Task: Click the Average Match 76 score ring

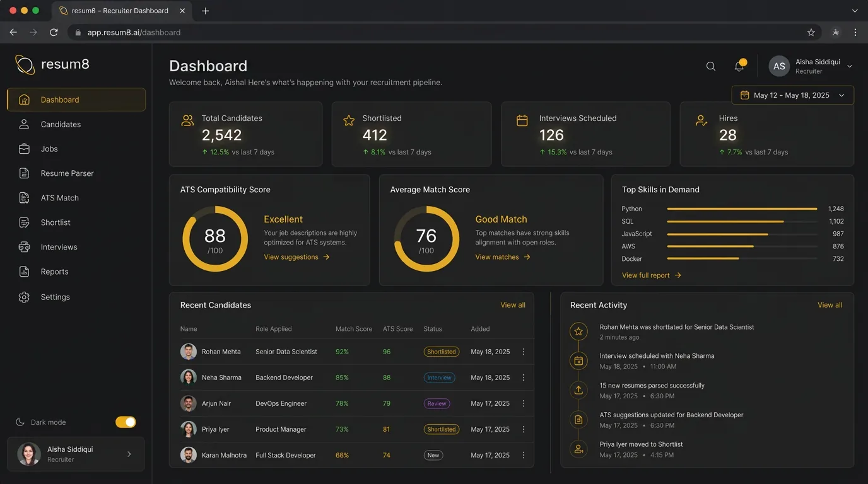Action: 426,239
